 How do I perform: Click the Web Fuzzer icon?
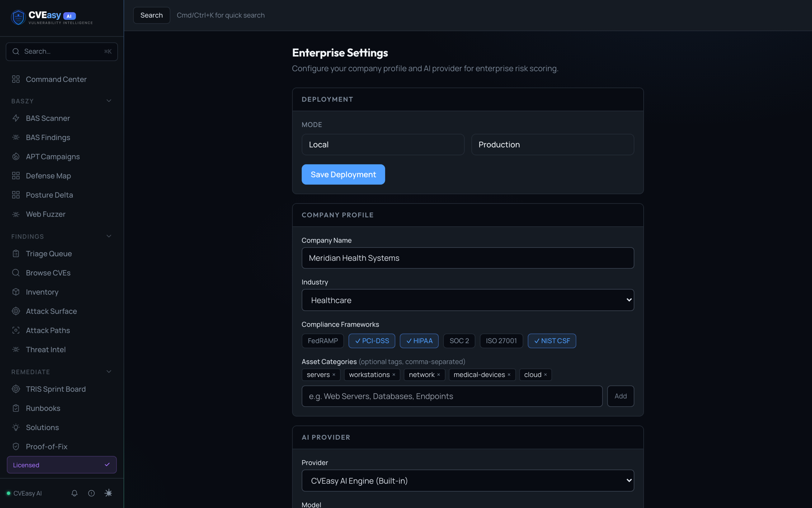(x=16, y=214)
